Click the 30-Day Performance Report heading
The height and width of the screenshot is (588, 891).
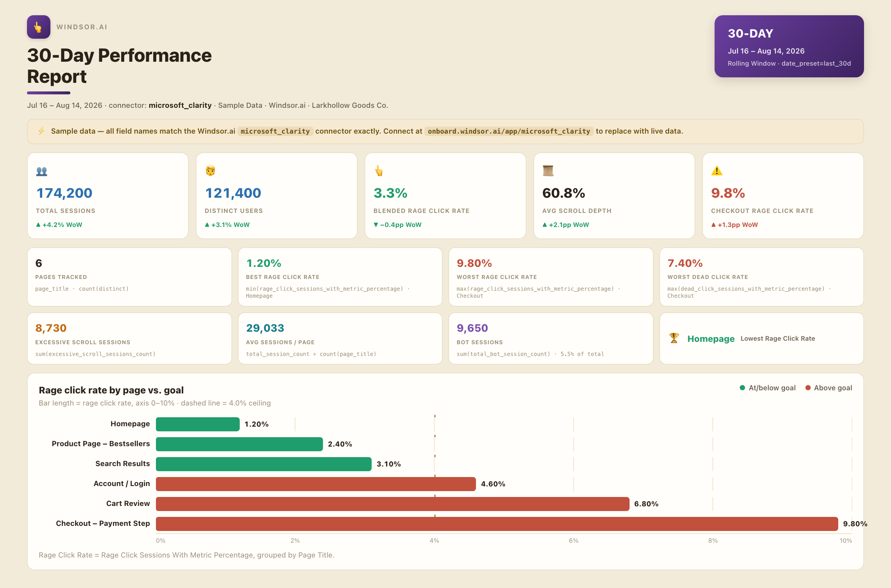119,66
